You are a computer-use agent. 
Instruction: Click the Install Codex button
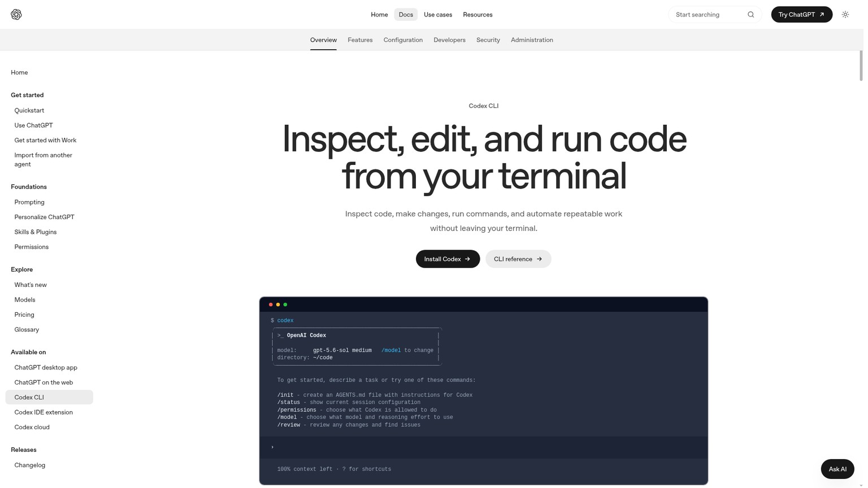tap(448, 259)
